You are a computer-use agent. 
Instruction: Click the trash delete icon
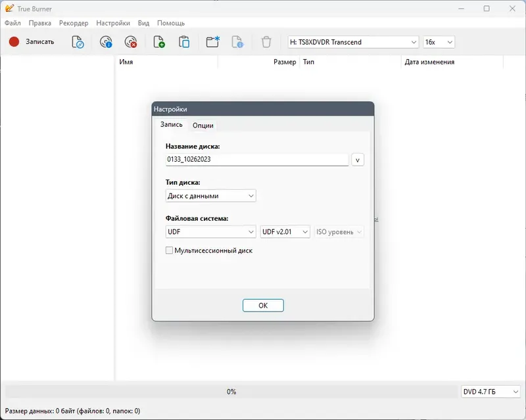coord(266,41)
